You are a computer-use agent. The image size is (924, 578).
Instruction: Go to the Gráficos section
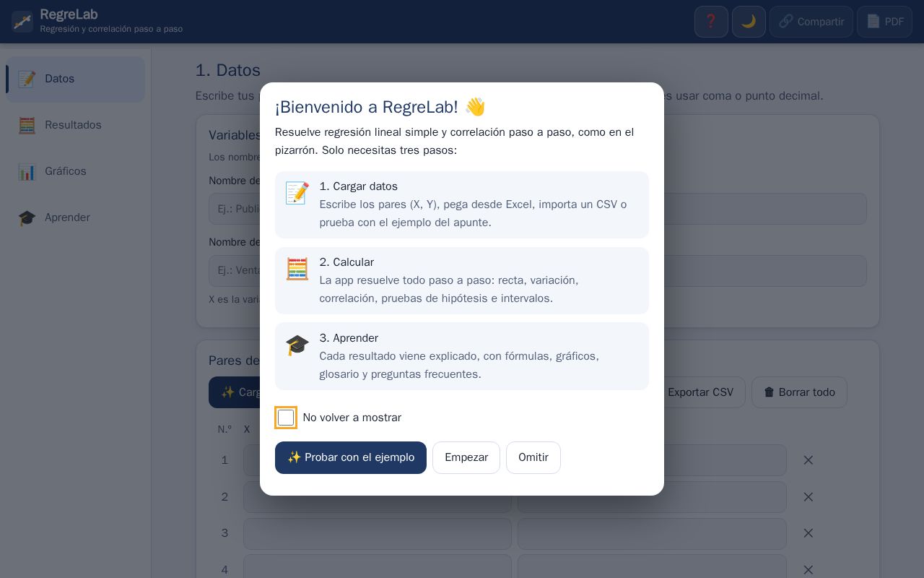[x=75, y=171]
